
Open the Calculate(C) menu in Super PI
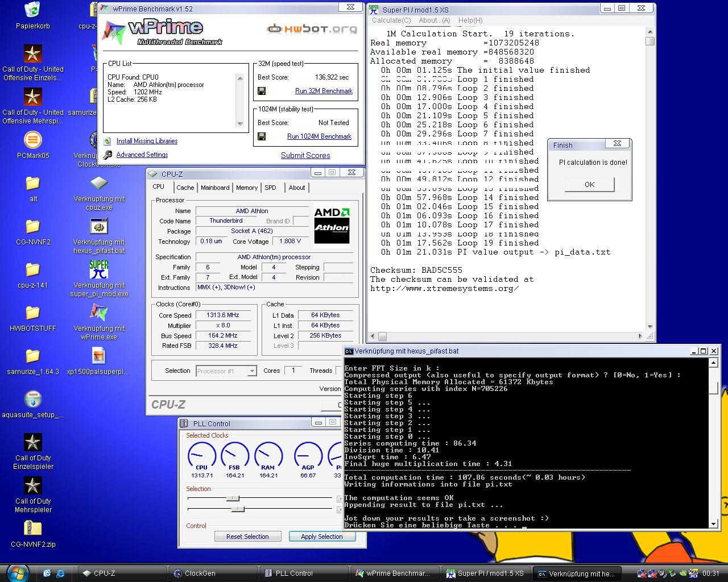tap(391, 20)
